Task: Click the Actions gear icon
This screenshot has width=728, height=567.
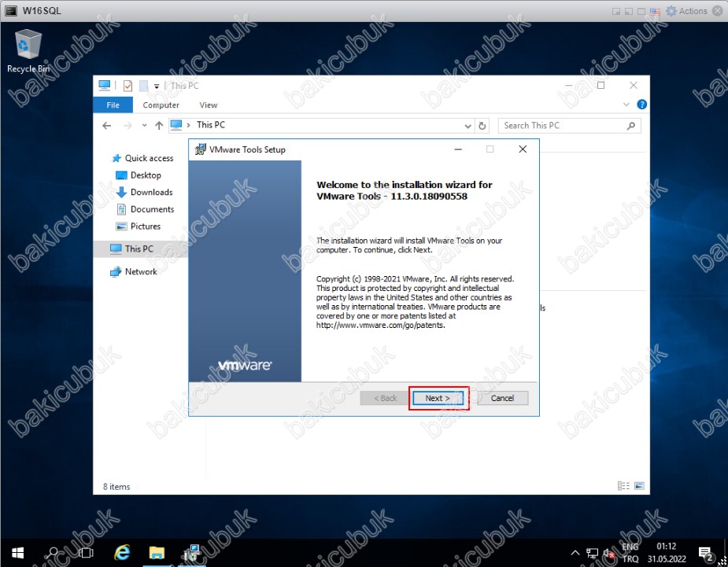Action: pyautogui.click(x=671, y=11)
